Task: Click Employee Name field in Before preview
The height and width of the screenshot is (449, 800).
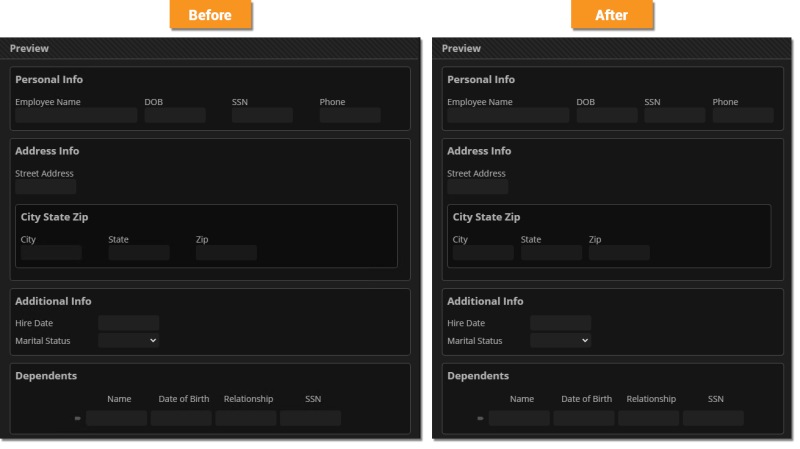Action: click(76, 115)
